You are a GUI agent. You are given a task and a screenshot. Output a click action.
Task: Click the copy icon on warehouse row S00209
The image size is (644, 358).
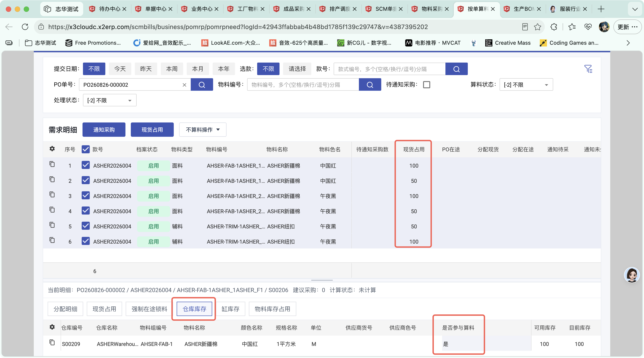click(52, 343)
